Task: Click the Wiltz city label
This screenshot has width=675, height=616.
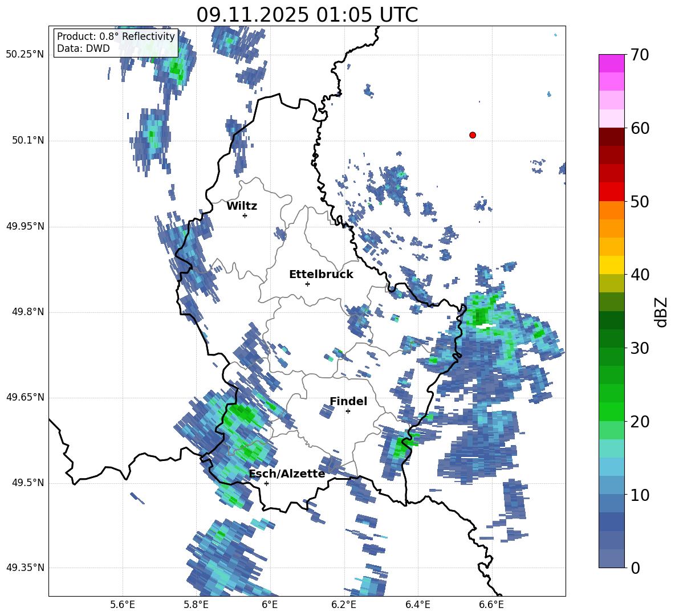Action: pyautogui.click(x=242, y=206)
